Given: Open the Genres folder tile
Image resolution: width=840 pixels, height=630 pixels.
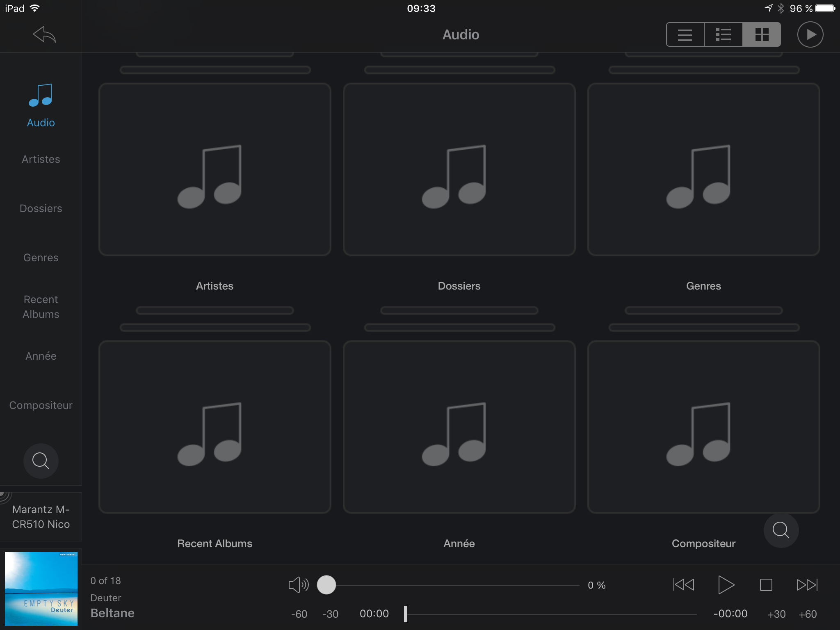Looking at the screenshot, I should 703,169.
